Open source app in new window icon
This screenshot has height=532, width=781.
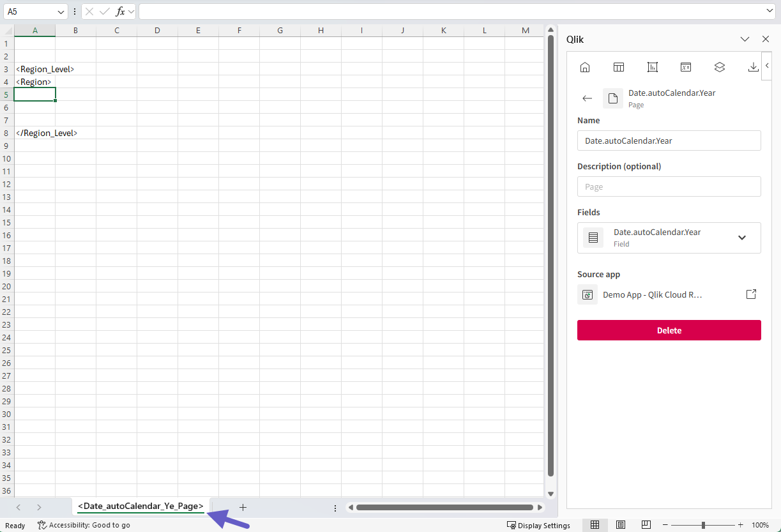click(752, 294)
